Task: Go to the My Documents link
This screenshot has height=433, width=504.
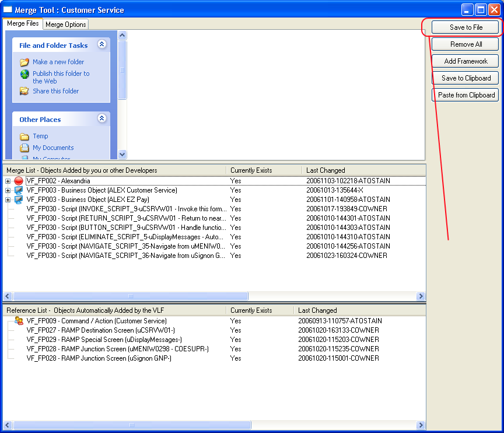Action: coord(53,148)
